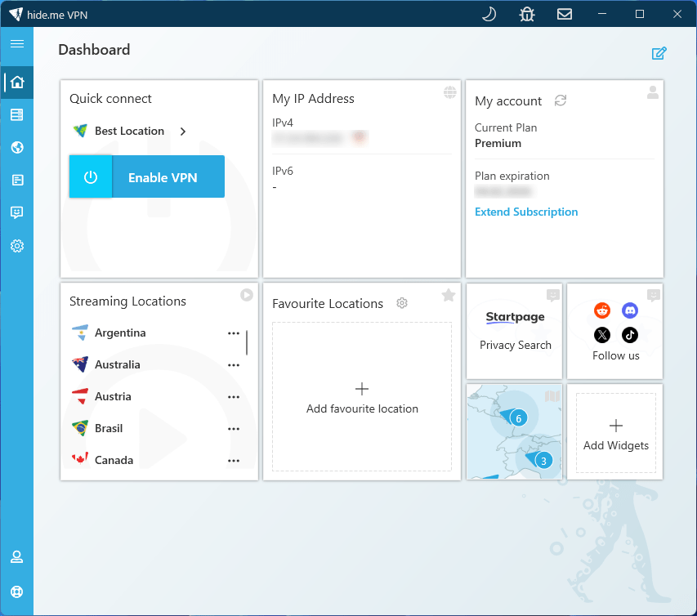Open Argentina more options menu

[x=234, y=333]
